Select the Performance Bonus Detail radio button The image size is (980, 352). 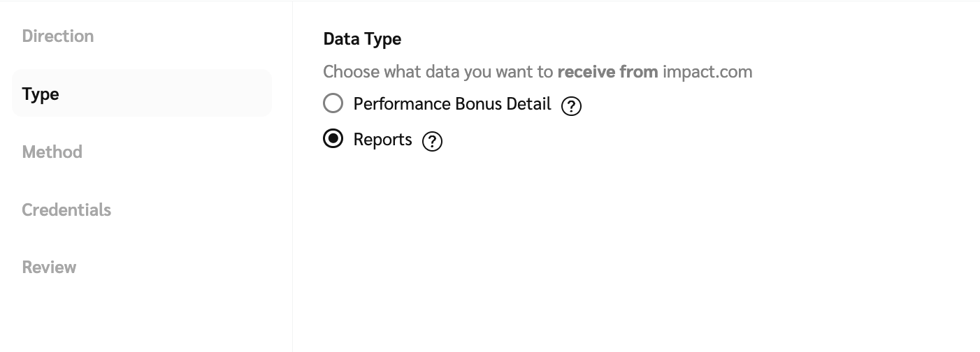pyautogui.click(x=333, y=103)
